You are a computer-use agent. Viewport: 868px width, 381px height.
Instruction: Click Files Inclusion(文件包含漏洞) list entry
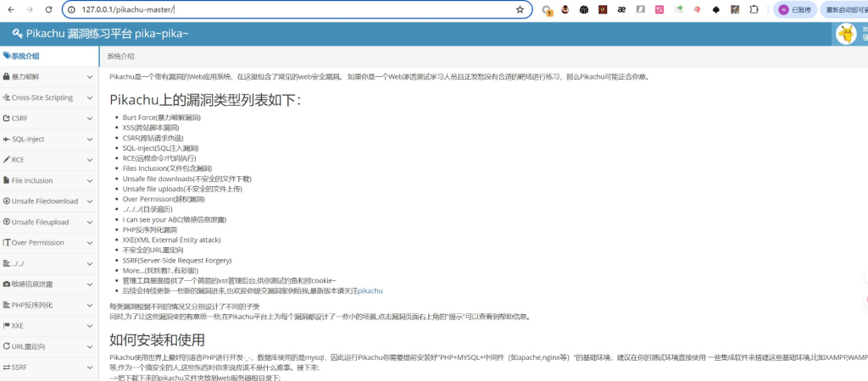[167, 168]
